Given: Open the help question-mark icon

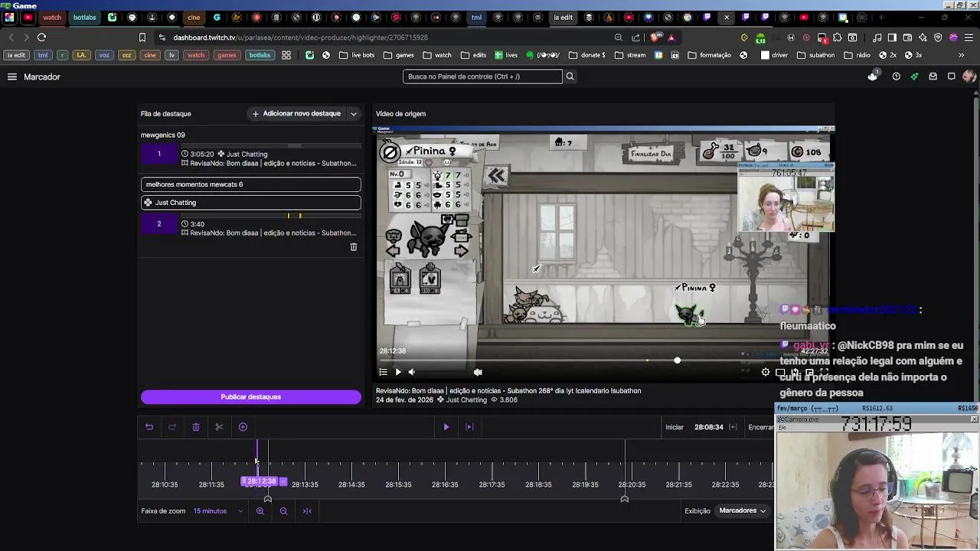Looking at the screenshot, I should (896, 77).
